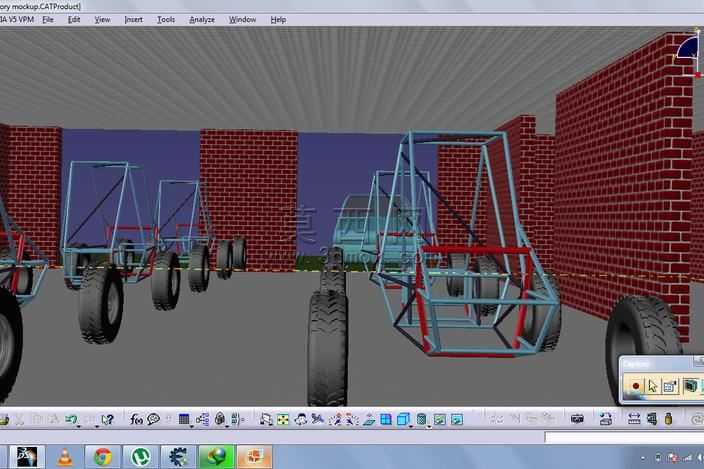Open the Insert menu
This screenshot has height=469, width=704.
click(x=133, y=20)
